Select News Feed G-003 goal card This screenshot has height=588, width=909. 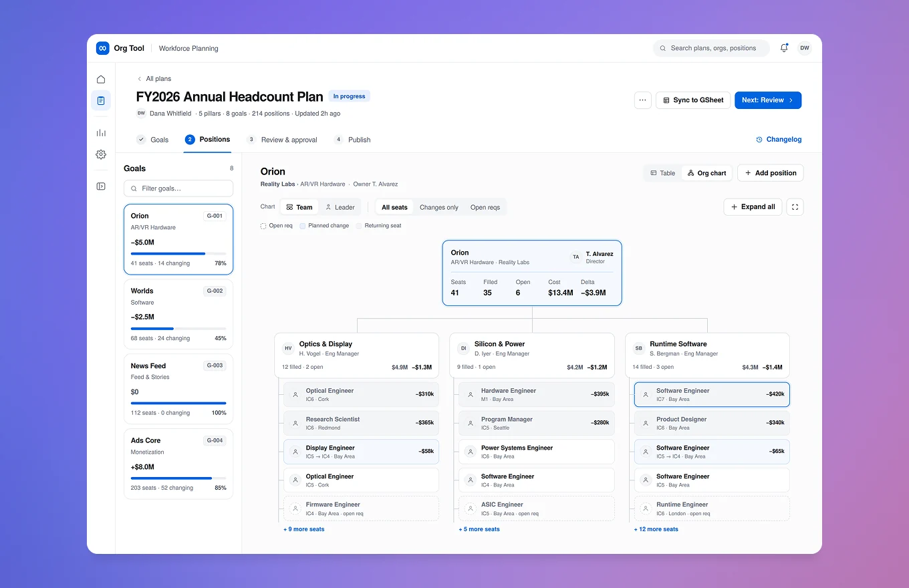pos(178,388)
